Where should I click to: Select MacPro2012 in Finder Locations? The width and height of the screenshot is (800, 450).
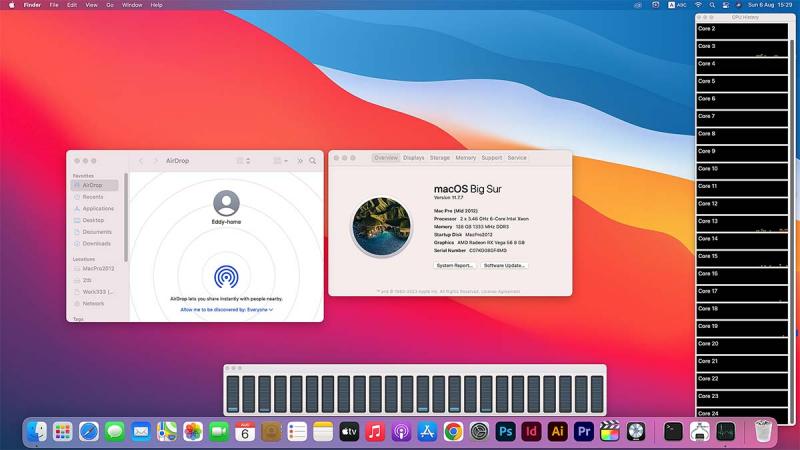(x=95, y=268)
